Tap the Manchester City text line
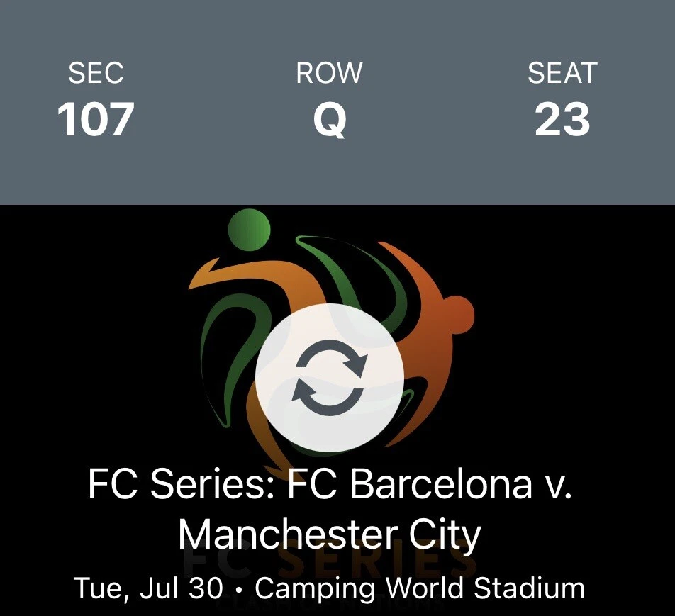This screenshot has width=675, height=616. click(330, 535)
